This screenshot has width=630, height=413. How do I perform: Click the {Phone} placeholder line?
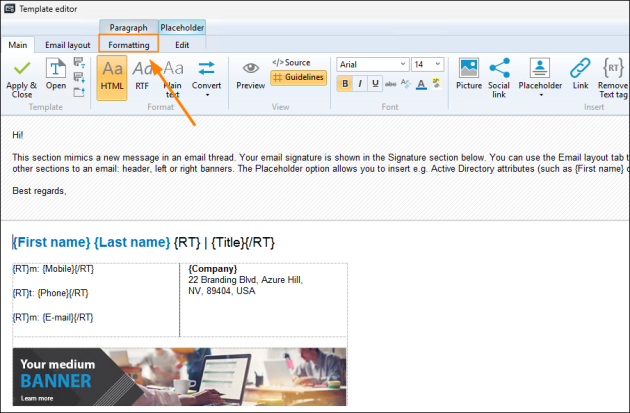50,293
